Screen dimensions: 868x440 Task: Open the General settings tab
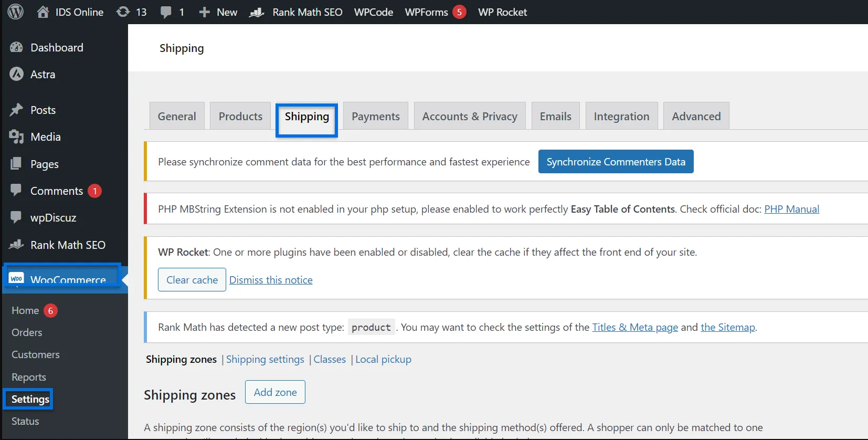tap(177, 116)
